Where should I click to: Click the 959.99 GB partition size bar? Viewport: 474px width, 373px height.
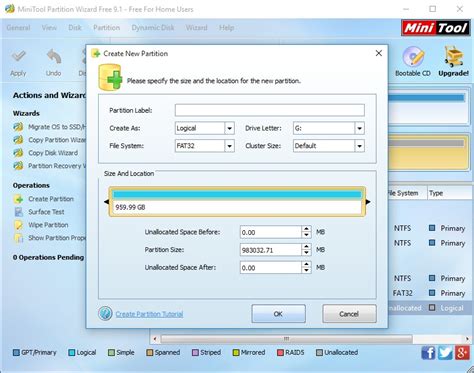[237, 202]
